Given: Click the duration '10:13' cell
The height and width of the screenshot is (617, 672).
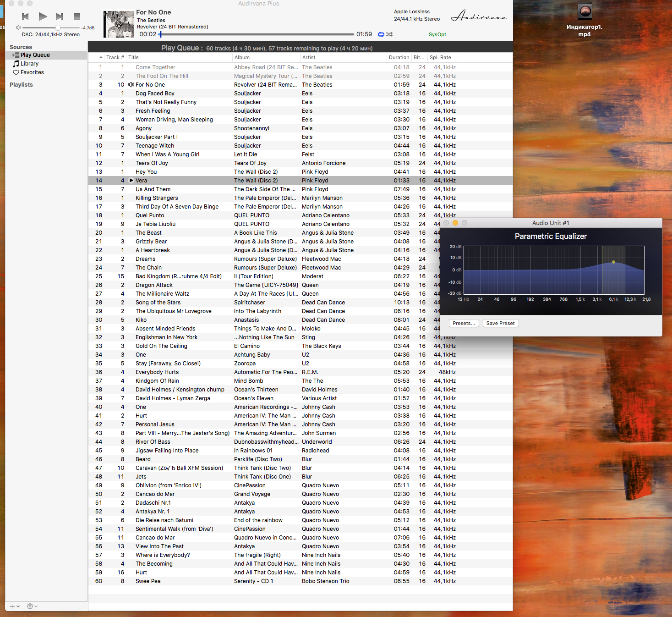Looking at the screenshot, I should (x=402, y=303).
